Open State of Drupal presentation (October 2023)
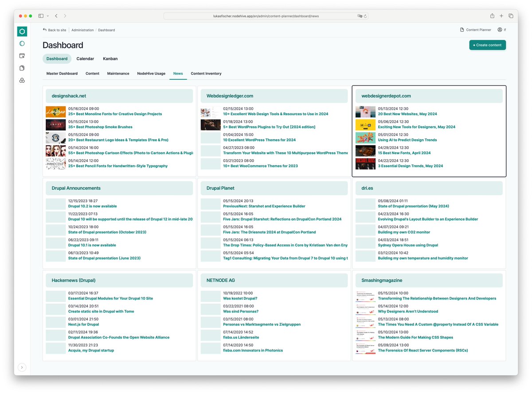 coord(107,232)
